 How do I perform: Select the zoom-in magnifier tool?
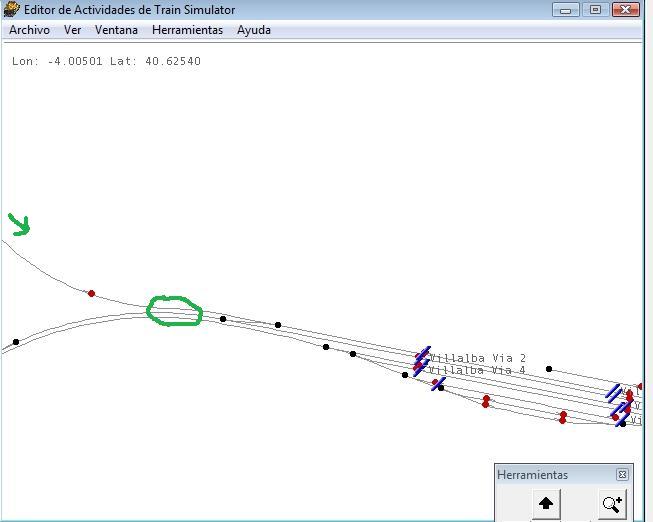611,503
